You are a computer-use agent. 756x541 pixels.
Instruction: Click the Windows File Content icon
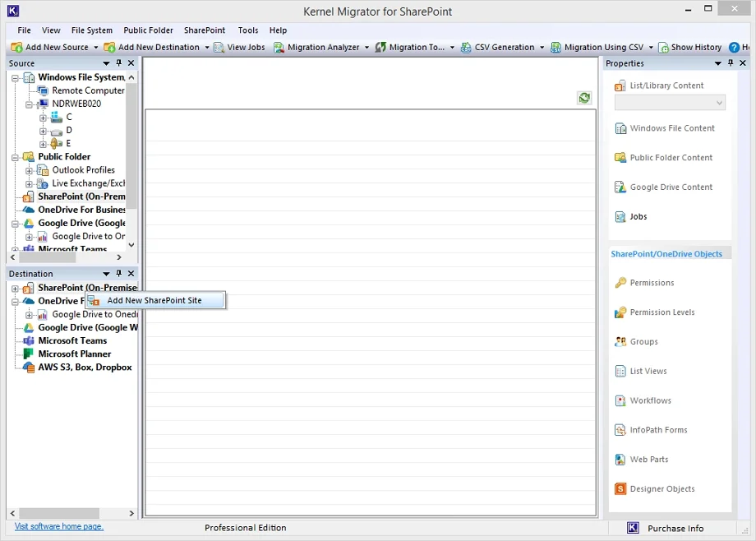[x=620, y=128]
